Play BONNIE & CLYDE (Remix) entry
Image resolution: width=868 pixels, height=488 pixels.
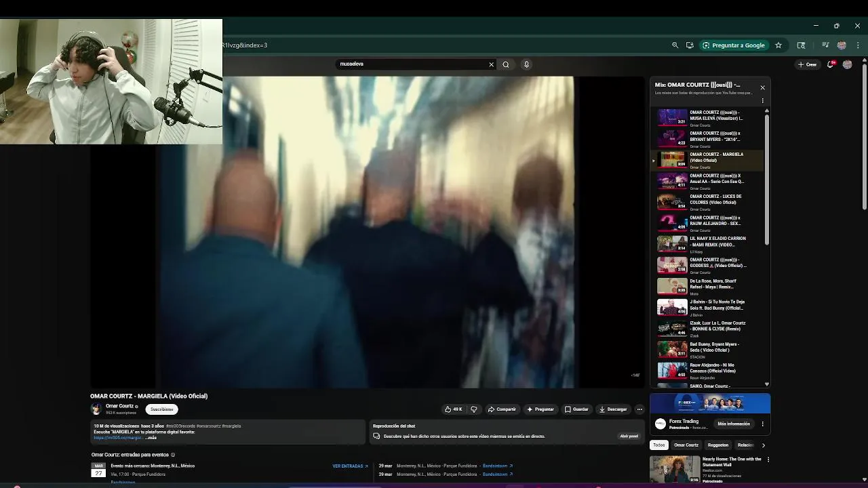click(709, 328)
